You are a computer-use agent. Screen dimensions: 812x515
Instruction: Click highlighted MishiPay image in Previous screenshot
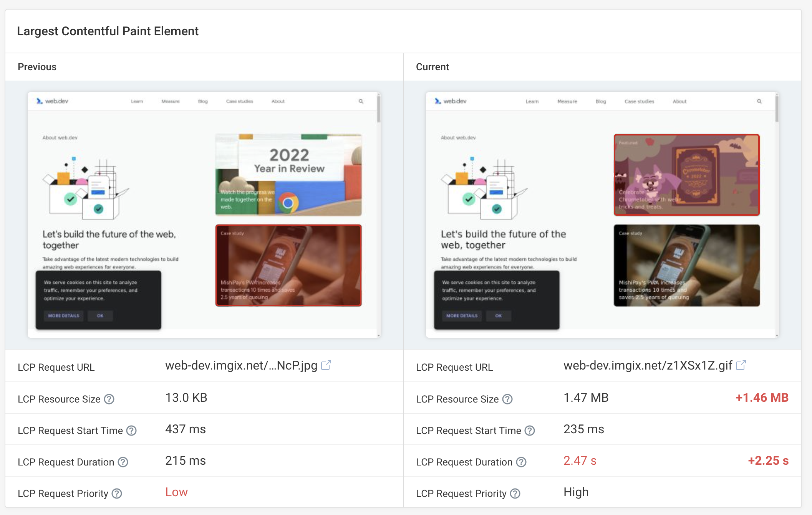(288, 265)
